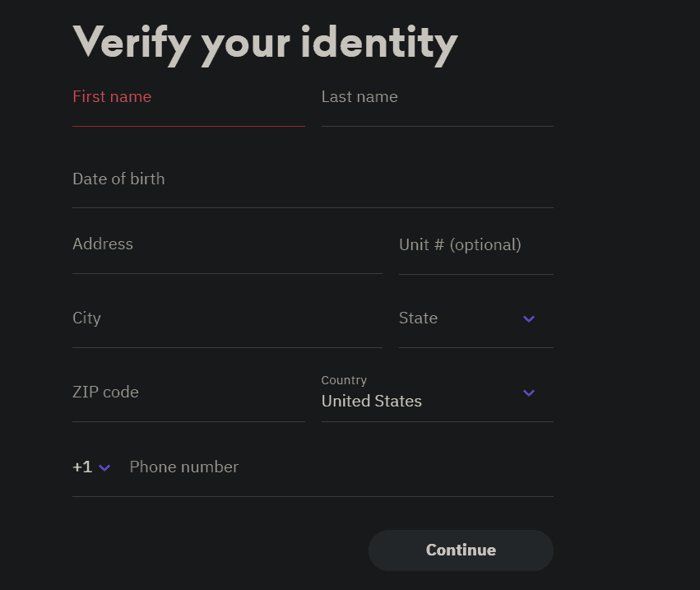Click the Verify your identity heading
The width and height of the screenshot is (700, 590).
[x=265, y=43]
